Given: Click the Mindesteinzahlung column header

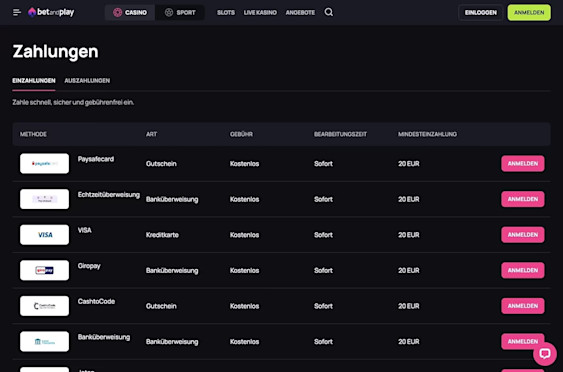Looking at the screenshot, I should (x=427, y=134).
